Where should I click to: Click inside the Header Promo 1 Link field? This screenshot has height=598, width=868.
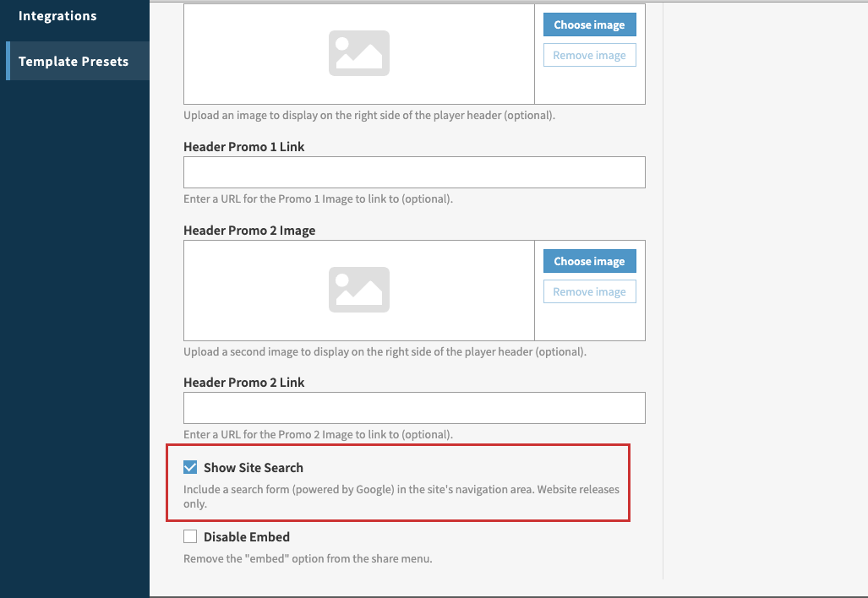(x=414, y=171)
